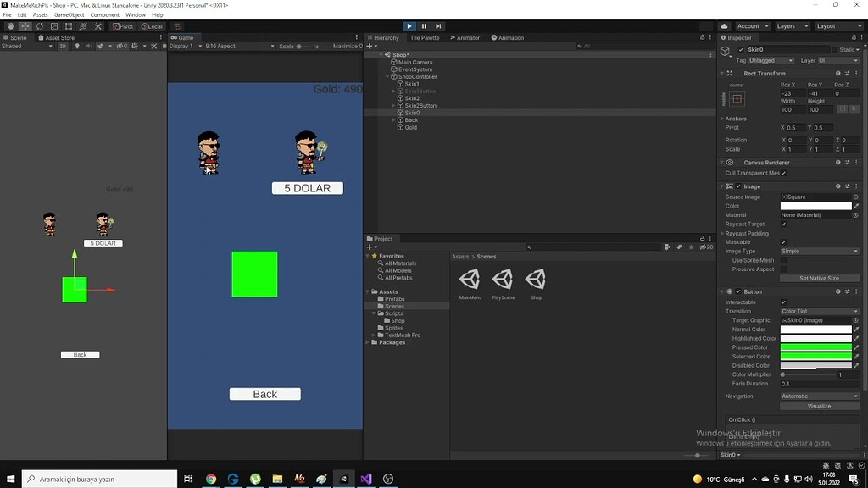868x488 pixels.
Task: Click the Visualize button under Navigation
Action: 818,406
